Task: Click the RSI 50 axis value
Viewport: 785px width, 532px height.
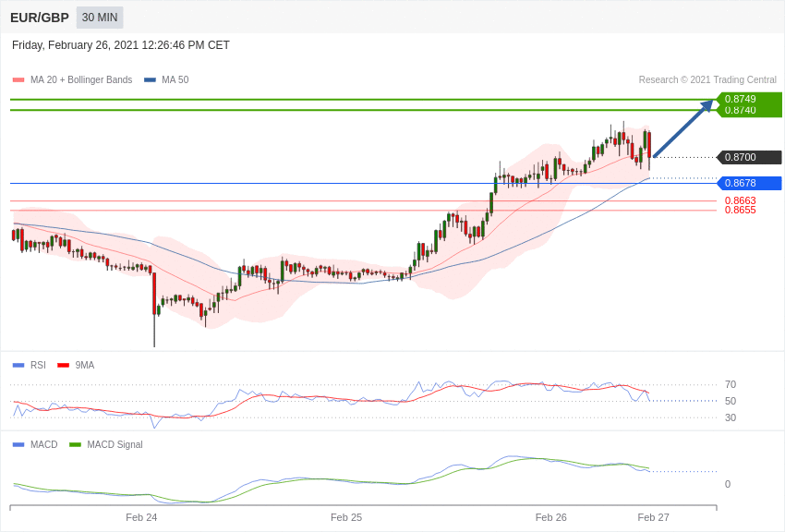Action: click(x=731, y=401)
